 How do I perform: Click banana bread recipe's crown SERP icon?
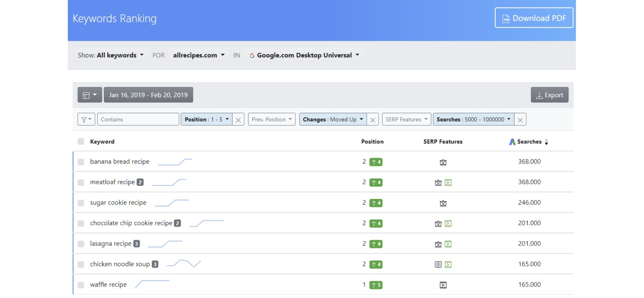pyautogui.click(x=443, y=162)
